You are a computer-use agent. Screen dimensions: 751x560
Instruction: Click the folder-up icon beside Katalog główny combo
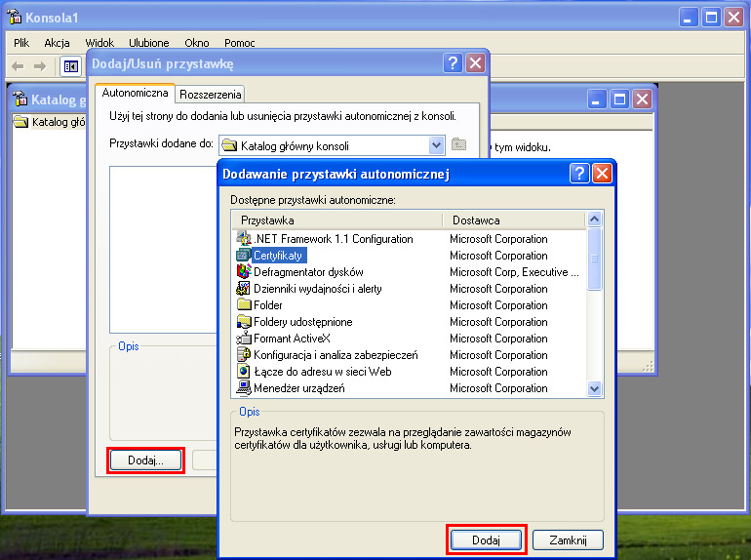tap(458, 144)
